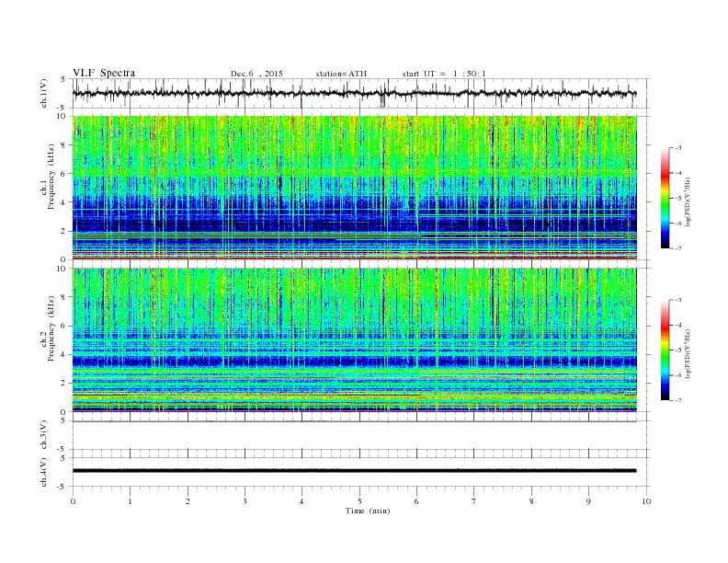This screenshot has width=728, height=563.
Task: Click the "7" tick label on the time axis
Action: click(474, 501)
